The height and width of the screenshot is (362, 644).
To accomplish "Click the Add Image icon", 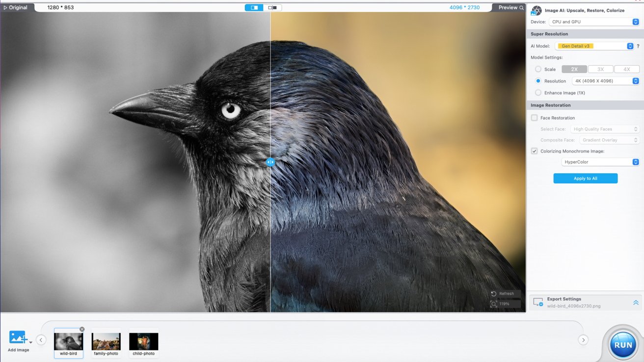I will (x=18, y=337).
